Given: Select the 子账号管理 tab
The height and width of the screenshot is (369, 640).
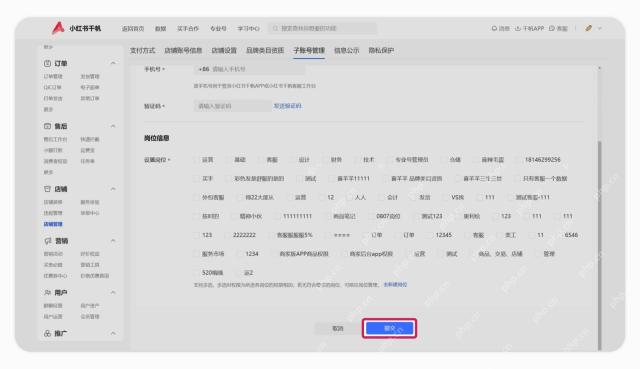Looking at the screenshot, I should coord(309,50).
